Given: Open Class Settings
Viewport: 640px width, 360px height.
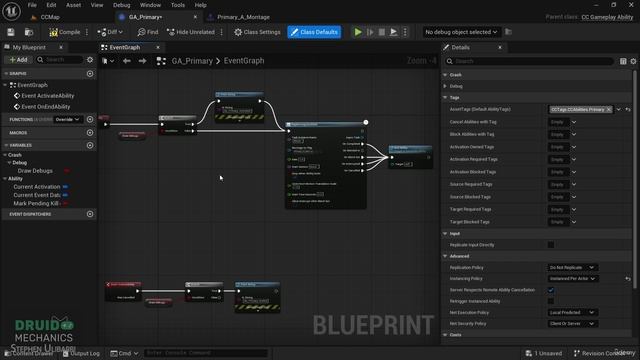Looking at the screenshot, I should point(257,32).
